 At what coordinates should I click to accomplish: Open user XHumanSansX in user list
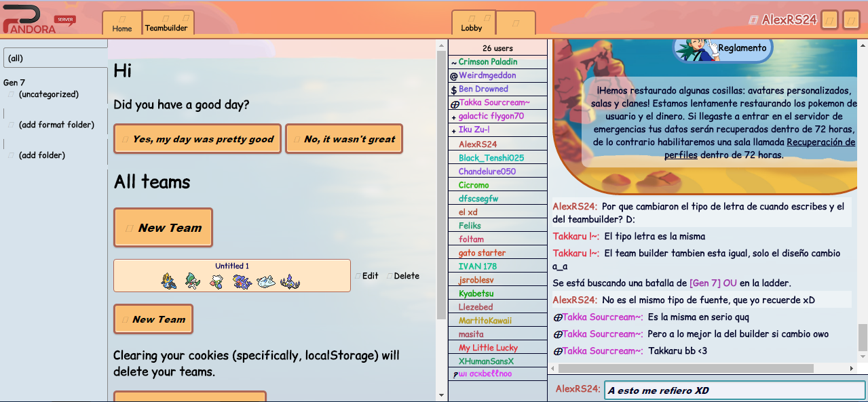click(497, 361)
